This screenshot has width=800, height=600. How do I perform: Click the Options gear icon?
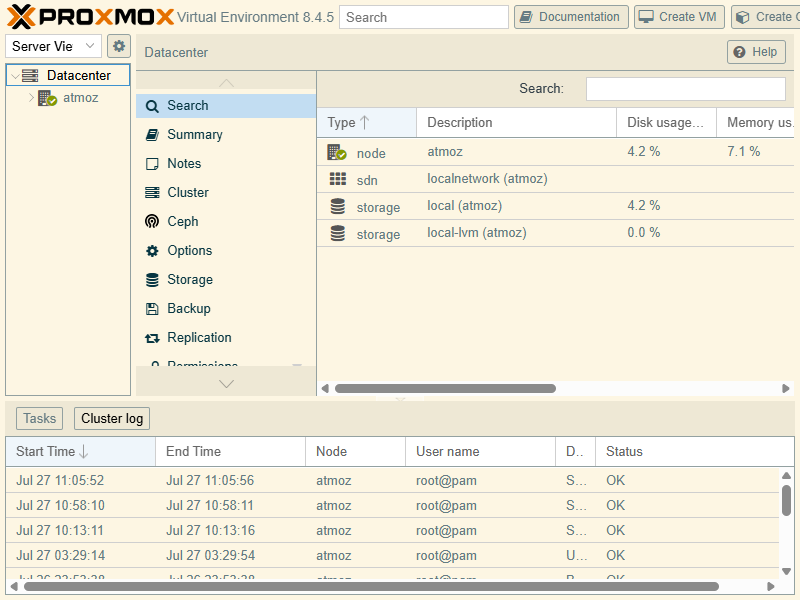click(152, 251)
